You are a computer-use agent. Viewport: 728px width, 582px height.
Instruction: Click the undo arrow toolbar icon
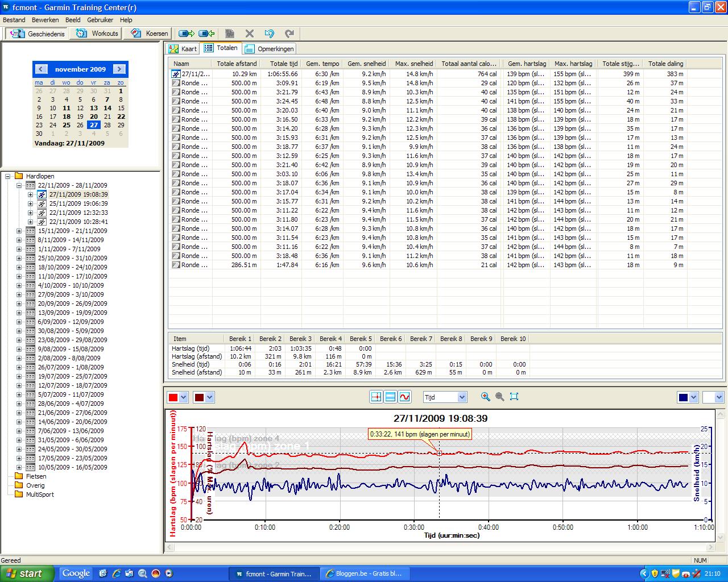[x=270, y=34]
